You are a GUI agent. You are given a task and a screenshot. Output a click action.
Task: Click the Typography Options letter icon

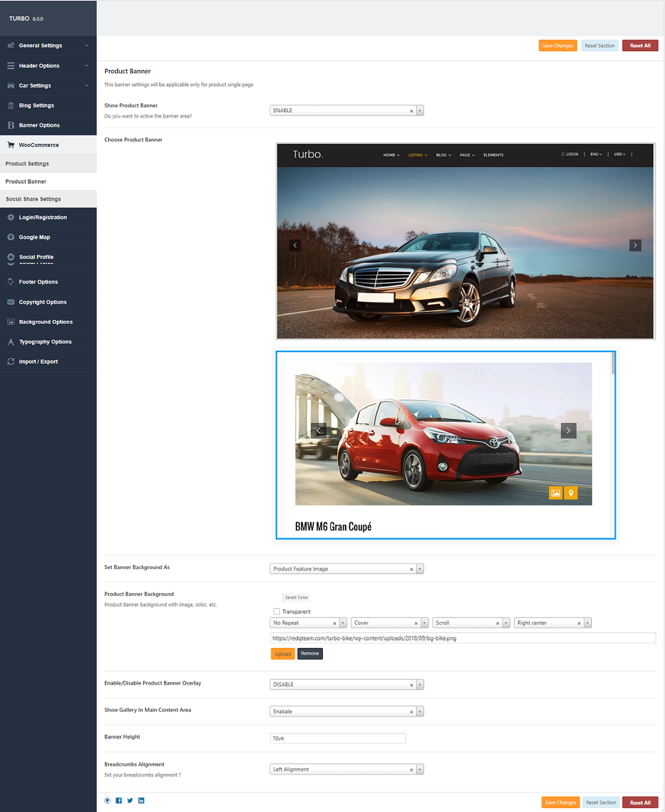pos(11,342)
